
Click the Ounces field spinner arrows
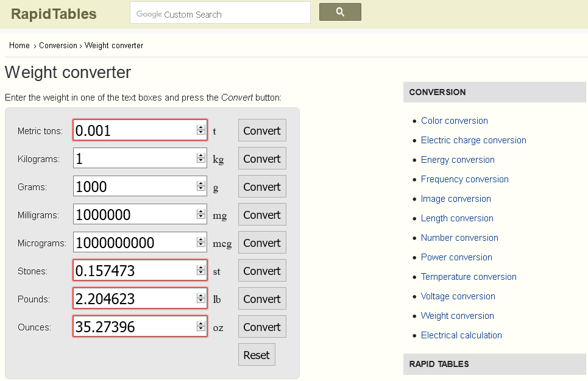(200, 327)
